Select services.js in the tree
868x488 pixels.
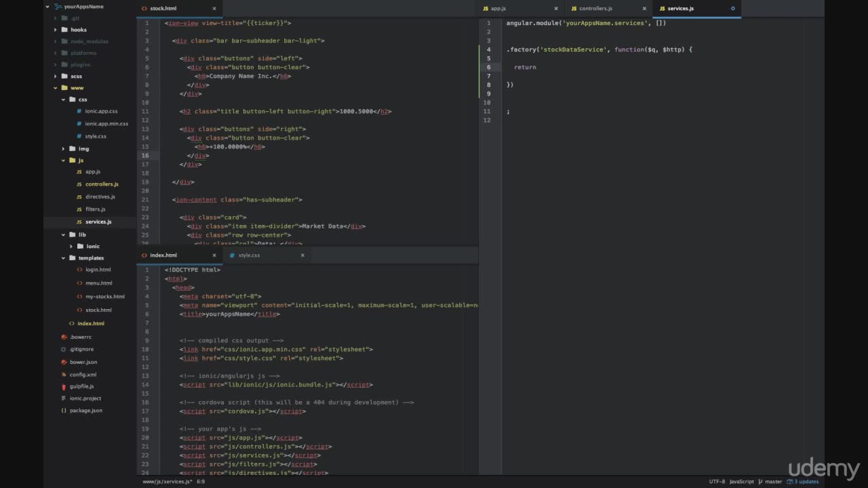pyautogui.click(x=98, y=222)
